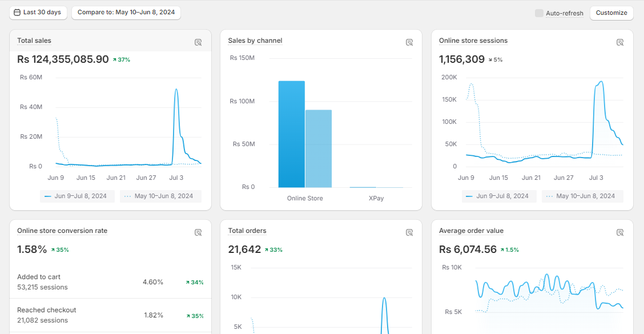Screen dimensions: 644x334
Task: Open the Total orders card title
Action: click(x=247, y=231)
